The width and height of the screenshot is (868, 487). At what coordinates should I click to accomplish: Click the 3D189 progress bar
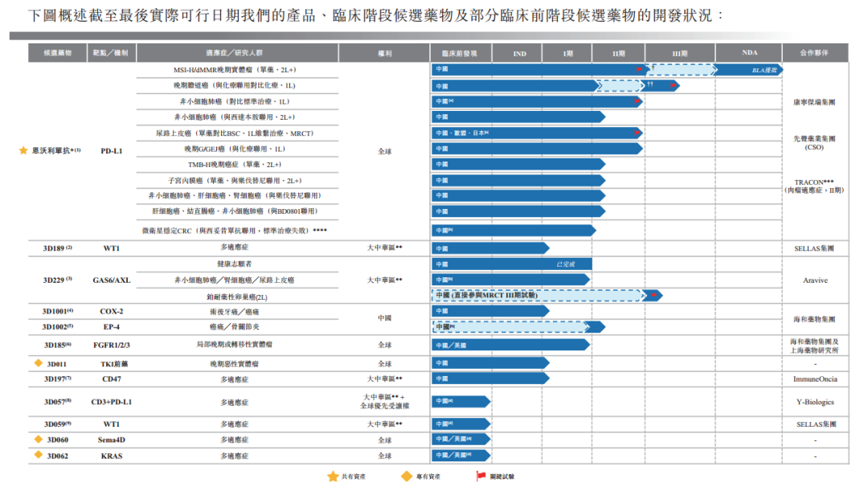[x=489, y=248]
